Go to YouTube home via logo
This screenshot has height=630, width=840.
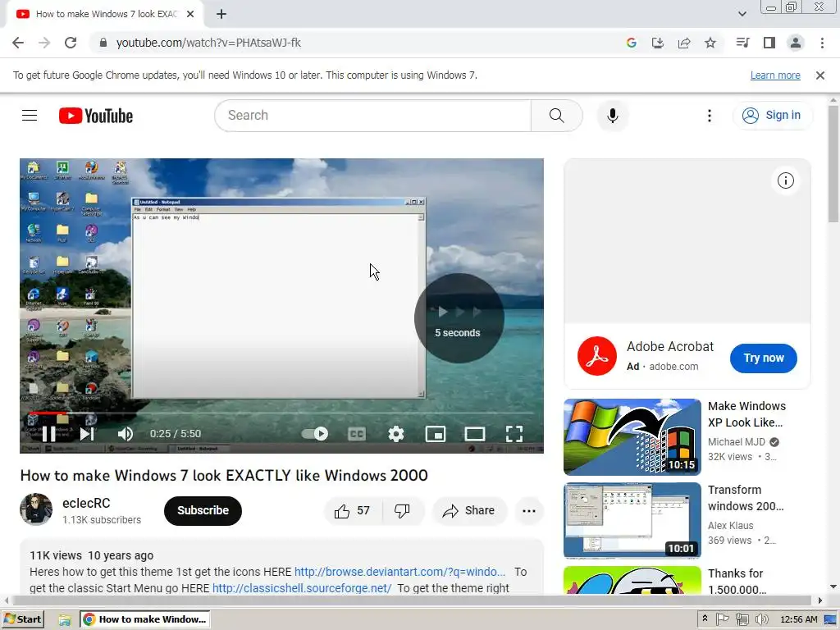point(96,116)
